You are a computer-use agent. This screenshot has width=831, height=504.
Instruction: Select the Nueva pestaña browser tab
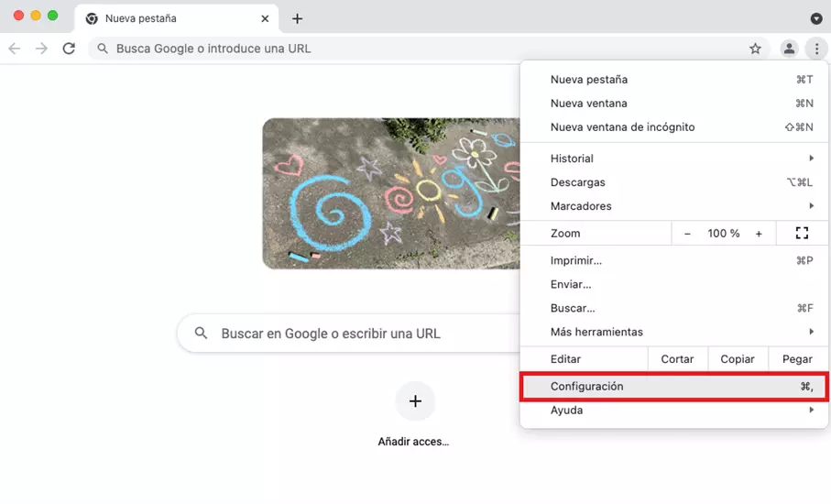point(177,18)
